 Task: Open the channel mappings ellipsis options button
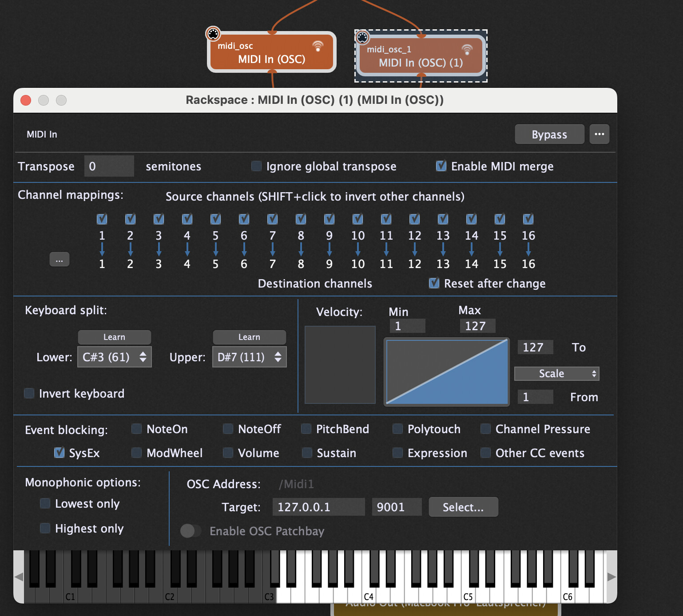coord(59,260)
